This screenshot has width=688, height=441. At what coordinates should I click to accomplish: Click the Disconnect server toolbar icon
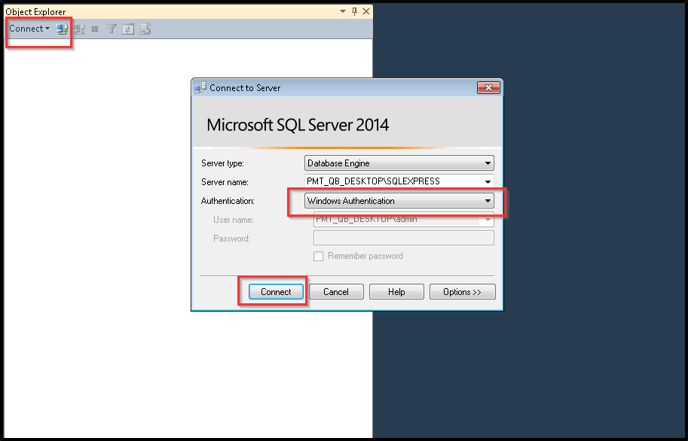[x=79, y=29]
